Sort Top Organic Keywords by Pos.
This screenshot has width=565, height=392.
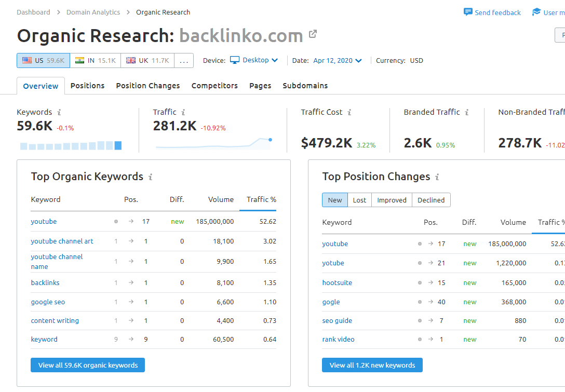(x=131, y=199)
